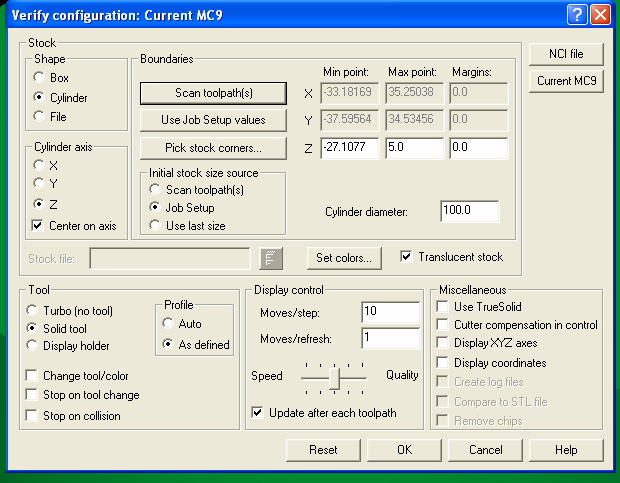Select Job Setup initial stock source
620x483 pixels.
click(x=155, y=207)
